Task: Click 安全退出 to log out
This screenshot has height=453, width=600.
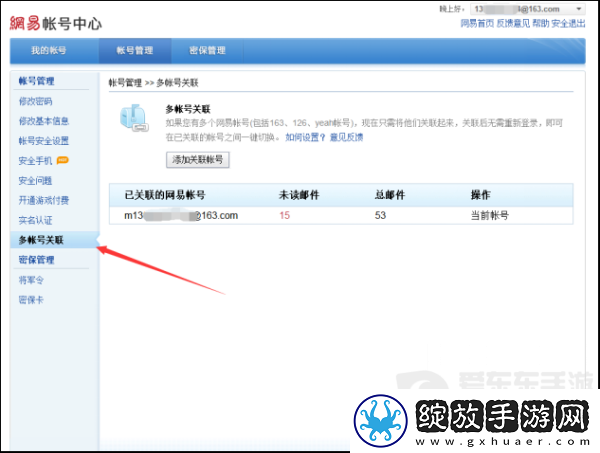Action: coord(568,23)
